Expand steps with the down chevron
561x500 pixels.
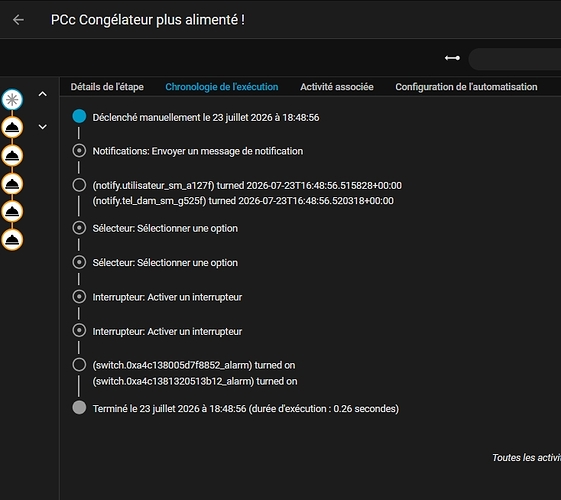click(43, 127)
